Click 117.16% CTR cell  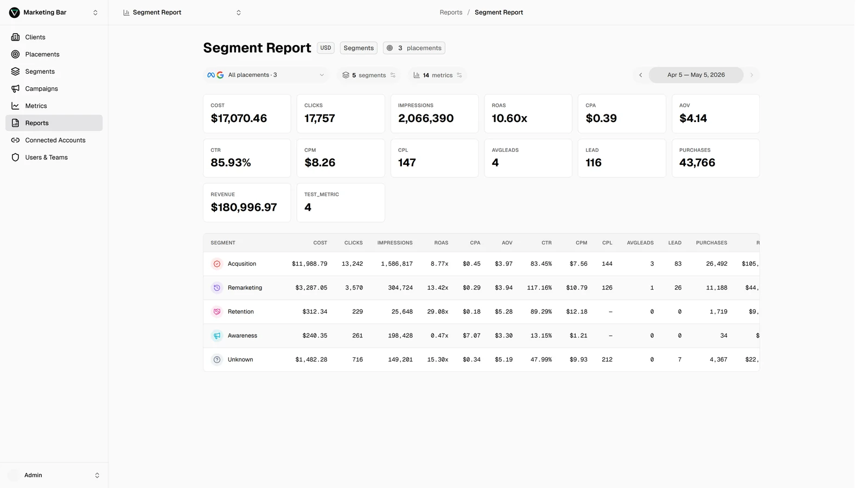point(539,288)
